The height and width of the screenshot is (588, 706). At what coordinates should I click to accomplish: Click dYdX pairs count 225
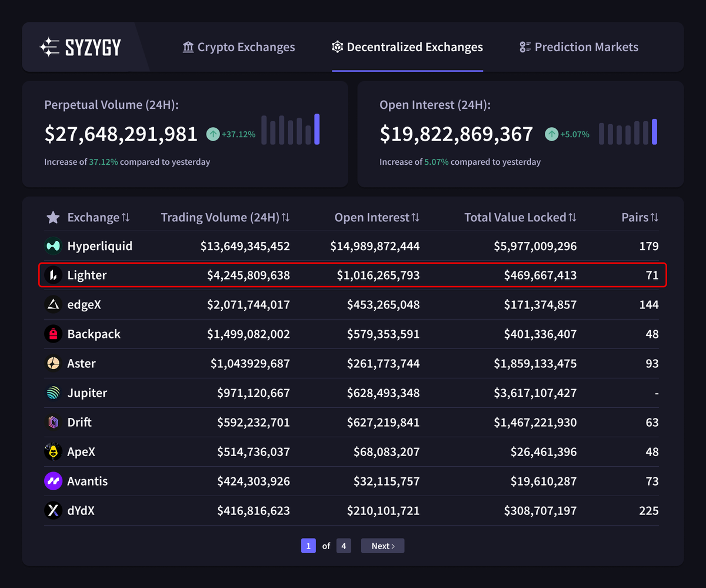[x=649, y=510]
